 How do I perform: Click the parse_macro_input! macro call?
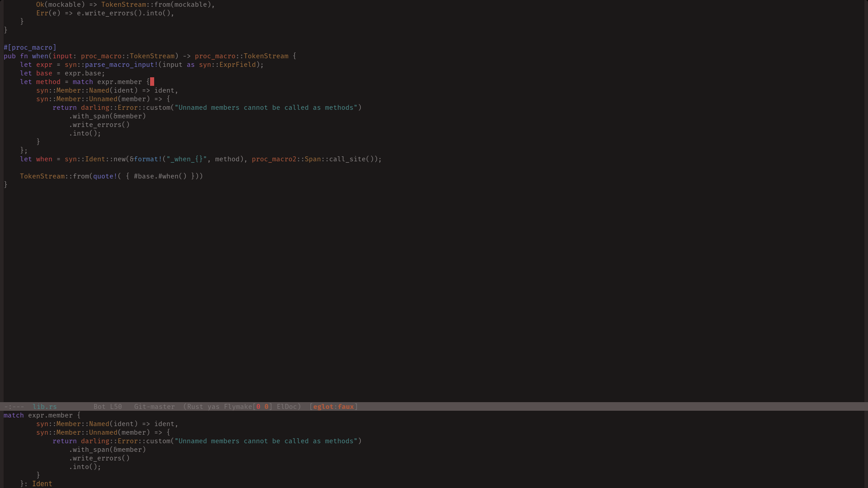pyautogui.click(x=121, y=65)
